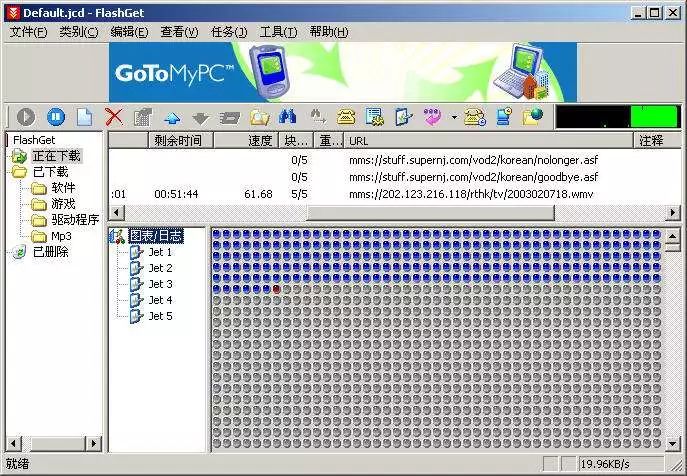Click the yellow telephone dial icon
687x476 pixels.
pos(346,117)
